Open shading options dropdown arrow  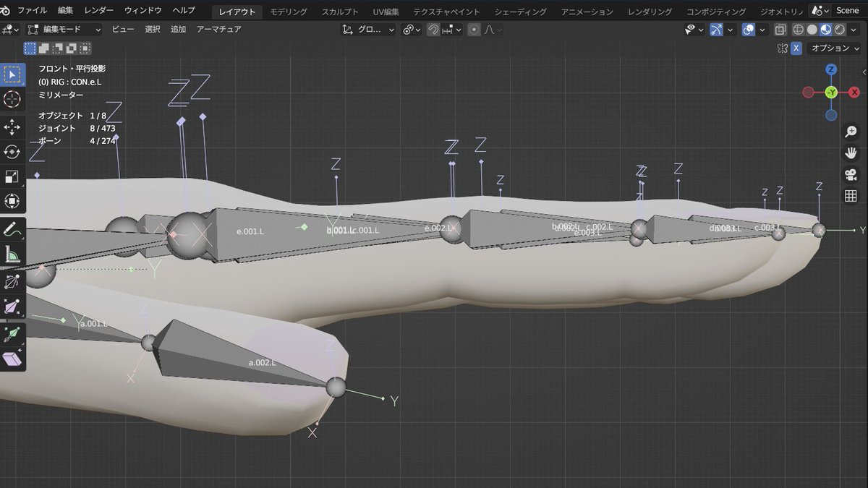[854, 30]
